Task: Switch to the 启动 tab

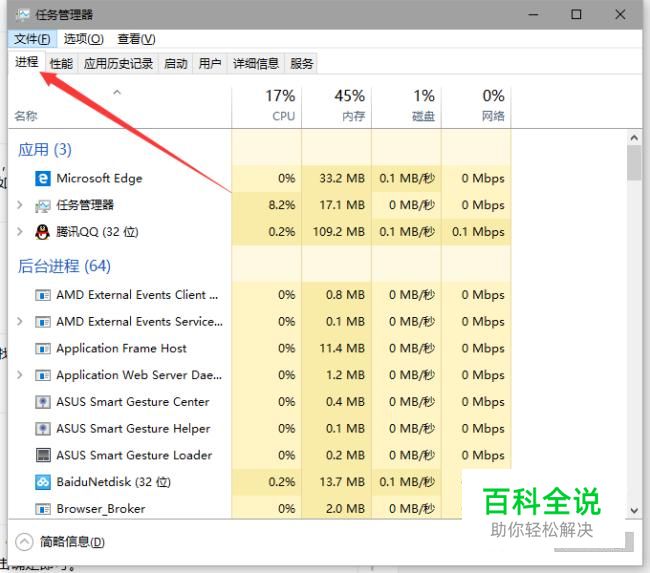Action: (176, 63)
